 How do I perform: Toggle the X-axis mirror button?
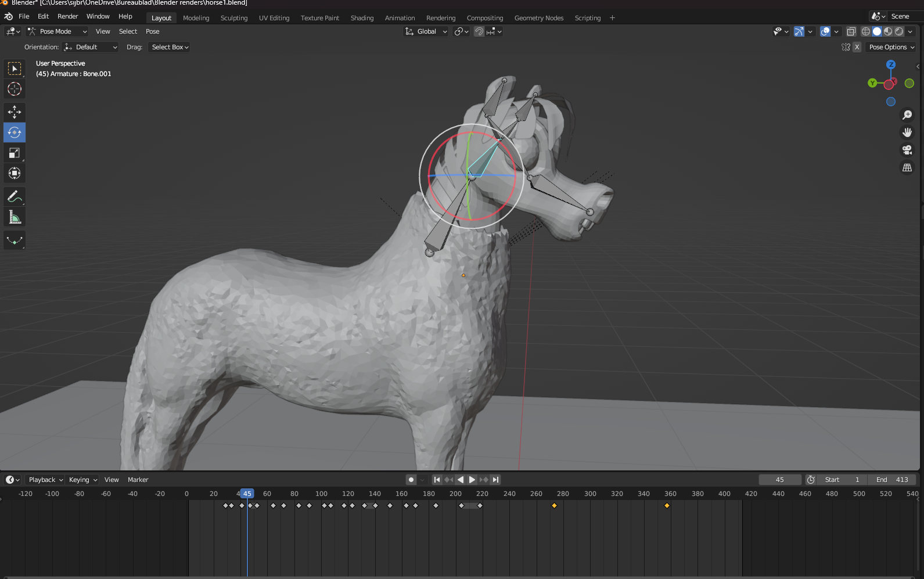(857, 47)
